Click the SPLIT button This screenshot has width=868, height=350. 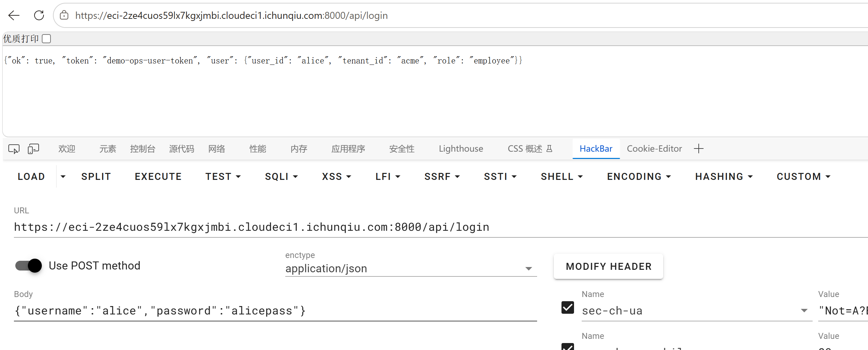pos(96,177)
